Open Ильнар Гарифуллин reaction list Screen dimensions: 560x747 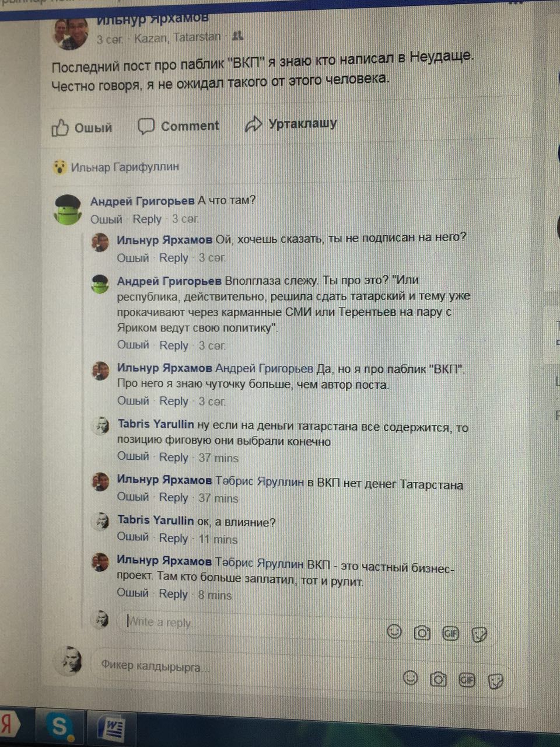click(125, 167)
